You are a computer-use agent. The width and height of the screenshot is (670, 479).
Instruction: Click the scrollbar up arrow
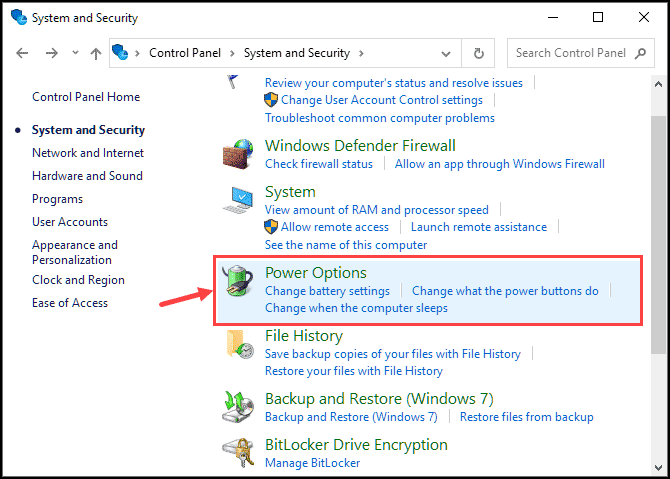click(x=658, y=84)
